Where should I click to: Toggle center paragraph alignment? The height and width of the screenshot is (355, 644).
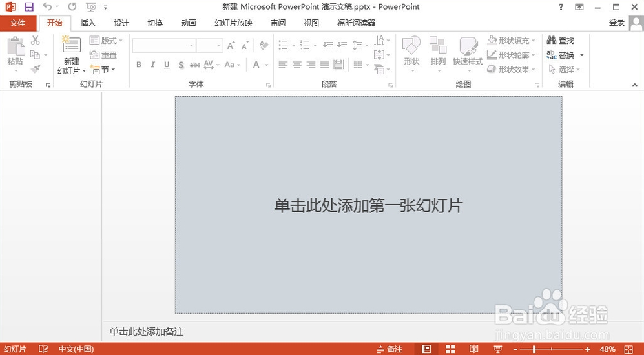[297, 65]
